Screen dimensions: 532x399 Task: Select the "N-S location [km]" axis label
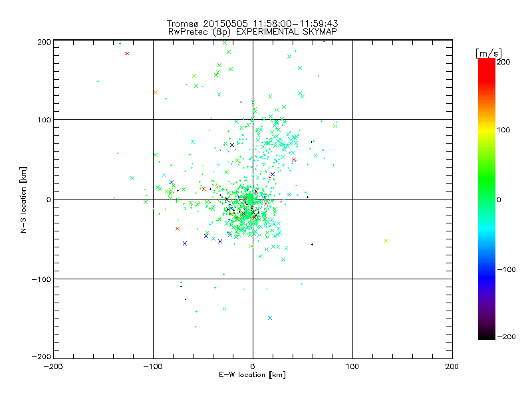[x=23, y=200]
